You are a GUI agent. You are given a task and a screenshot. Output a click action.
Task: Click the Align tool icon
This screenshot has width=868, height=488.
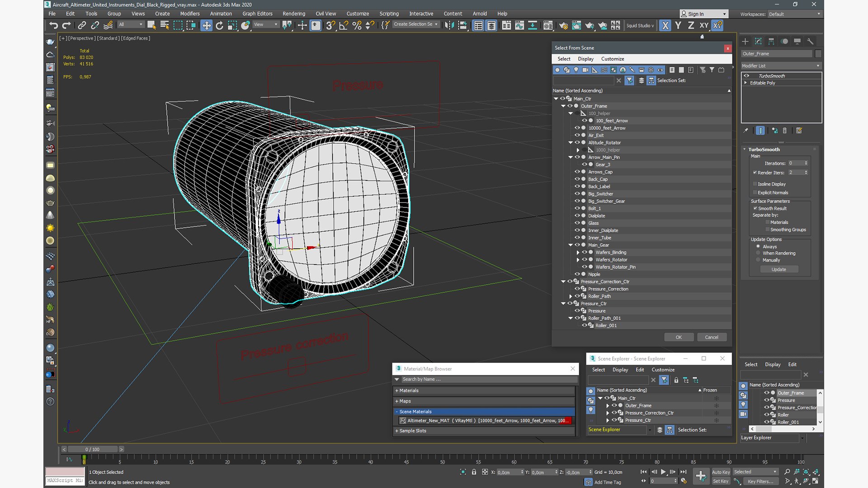(x=462, y=25)
